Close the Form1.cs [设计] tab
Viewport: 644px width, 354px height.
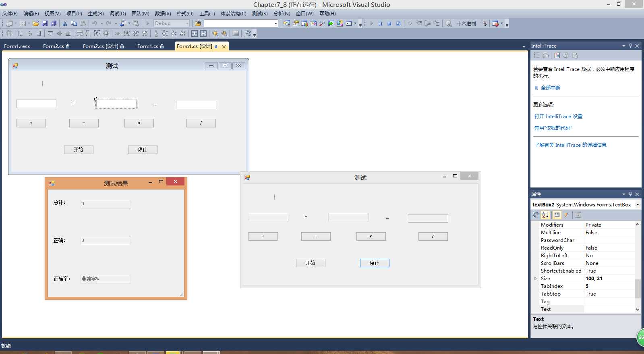pyautogui.click(x=224, y=46)
